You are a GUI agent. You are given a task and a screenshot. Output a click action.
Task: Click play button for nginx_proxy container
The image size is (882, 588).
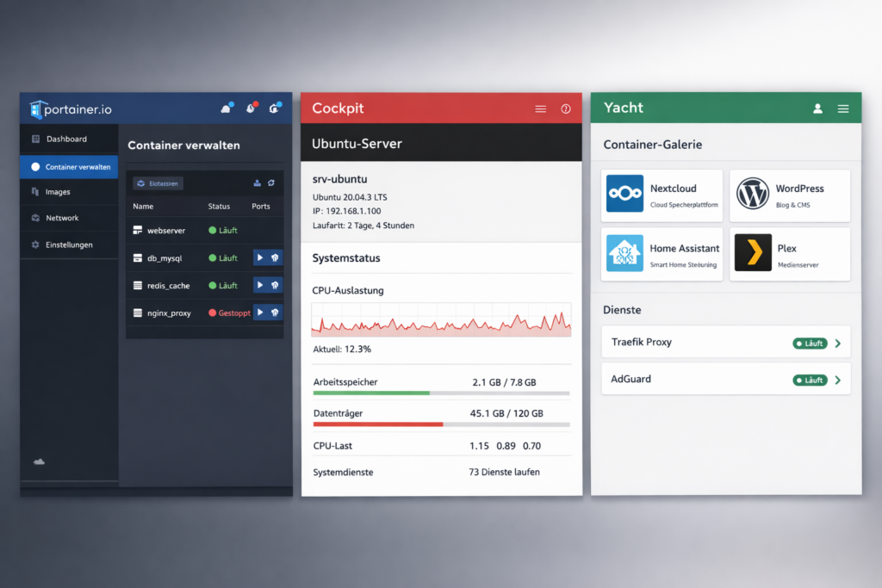click(260, 313)
